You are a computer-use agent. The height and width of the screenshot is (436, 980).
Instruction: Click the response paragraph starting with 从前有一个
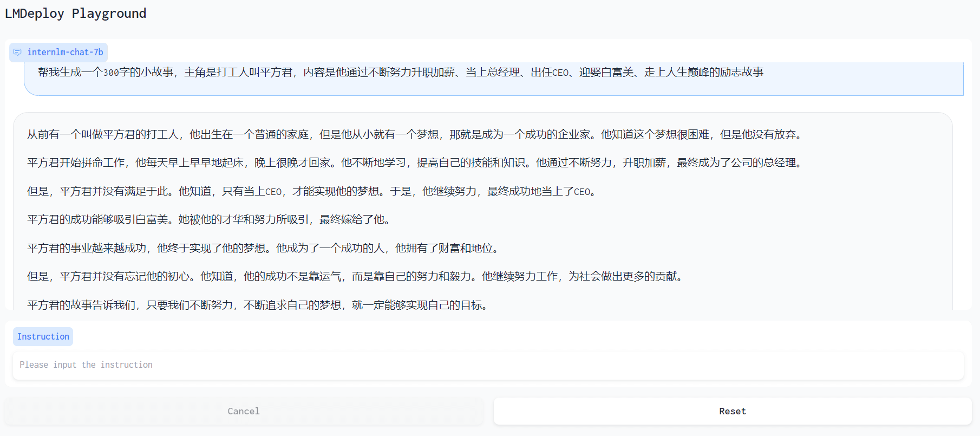414,134
